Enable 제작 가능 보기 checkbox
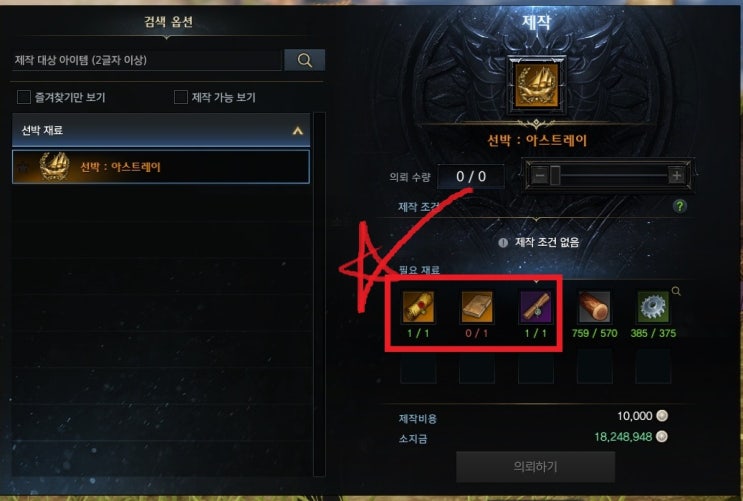743x501 pixels. coord(181,97)
